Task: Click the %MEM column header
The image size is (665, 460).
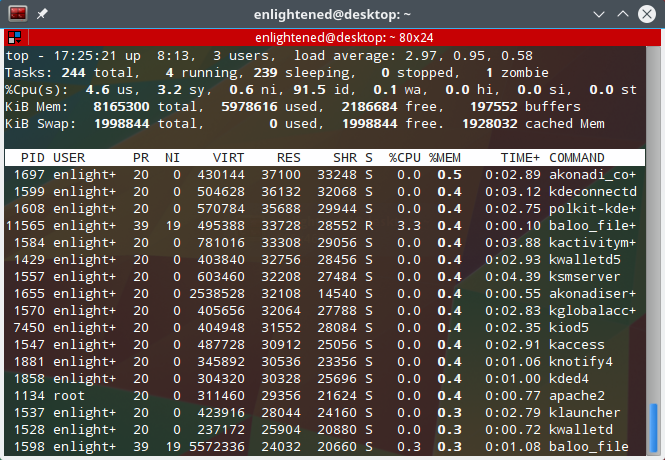Action: [x=444, y=158]
